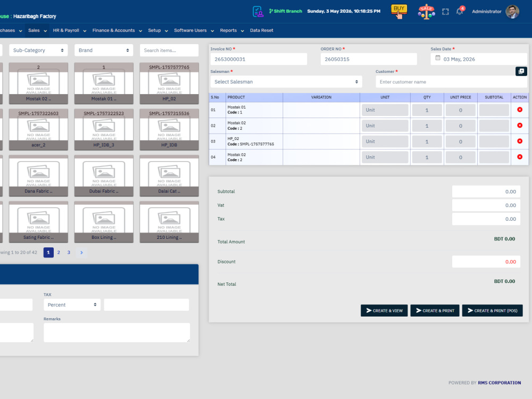Viewport: 532px width, 399px height.
Task: Add Mostak 02 product card
Action: click(x=38, y=84)
